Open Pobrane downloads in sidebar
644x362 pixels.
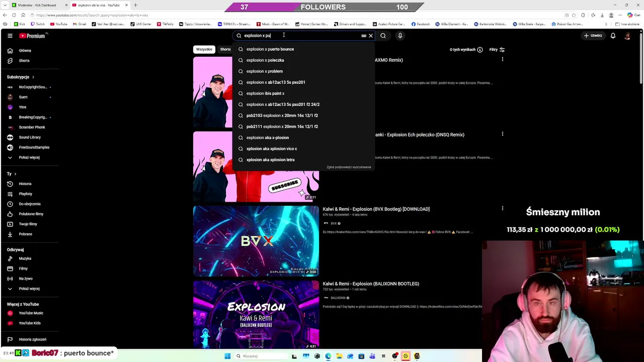(30, 234)
